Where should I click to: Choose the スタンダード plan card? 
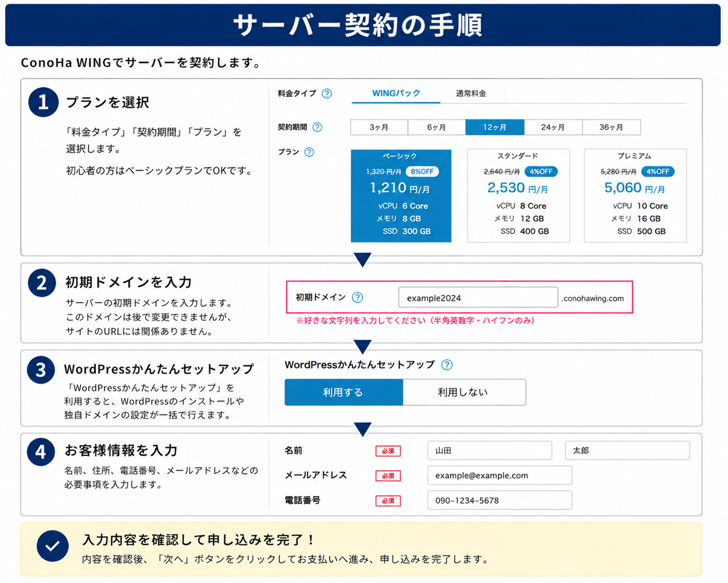tap(518, 196)
